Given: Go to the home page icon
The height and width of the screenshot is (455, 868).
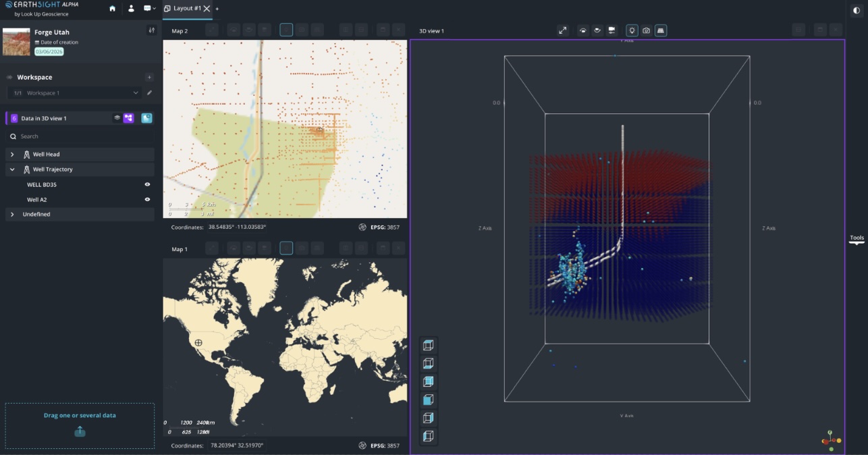Looking at the screenshot, I should coord(112,9).
